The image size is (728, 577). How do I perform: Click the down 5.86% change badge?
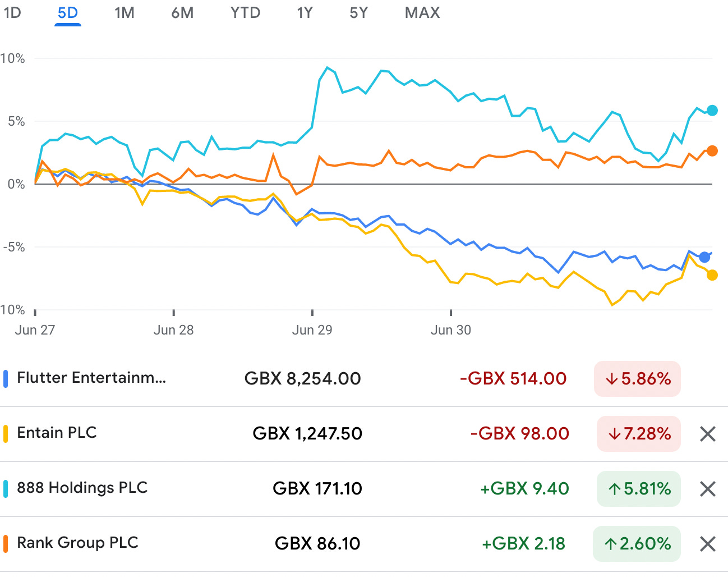coord(637,379)
